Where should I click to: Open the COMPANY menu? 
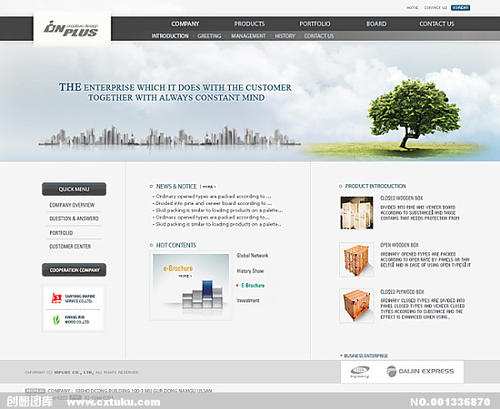[185, 24]
